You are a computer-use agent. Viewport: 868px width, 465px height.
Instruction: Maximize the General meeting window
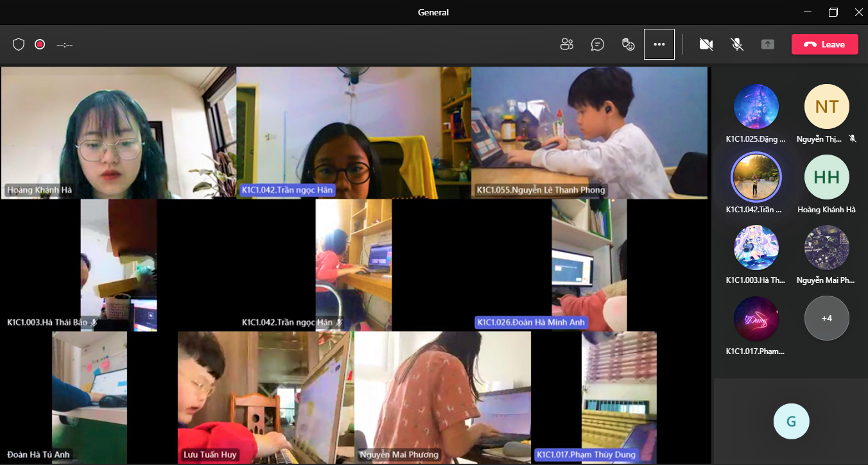[x=833, y=12]
